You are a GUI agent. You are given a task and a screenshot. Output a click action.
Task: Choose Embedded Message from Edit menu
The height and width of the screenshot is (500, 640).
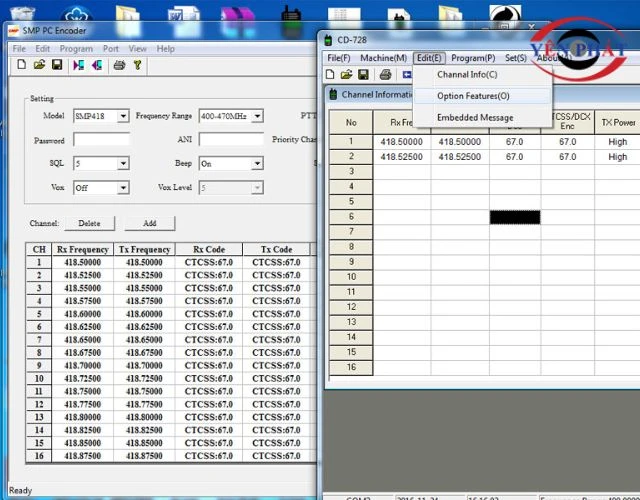pos(482,118)
